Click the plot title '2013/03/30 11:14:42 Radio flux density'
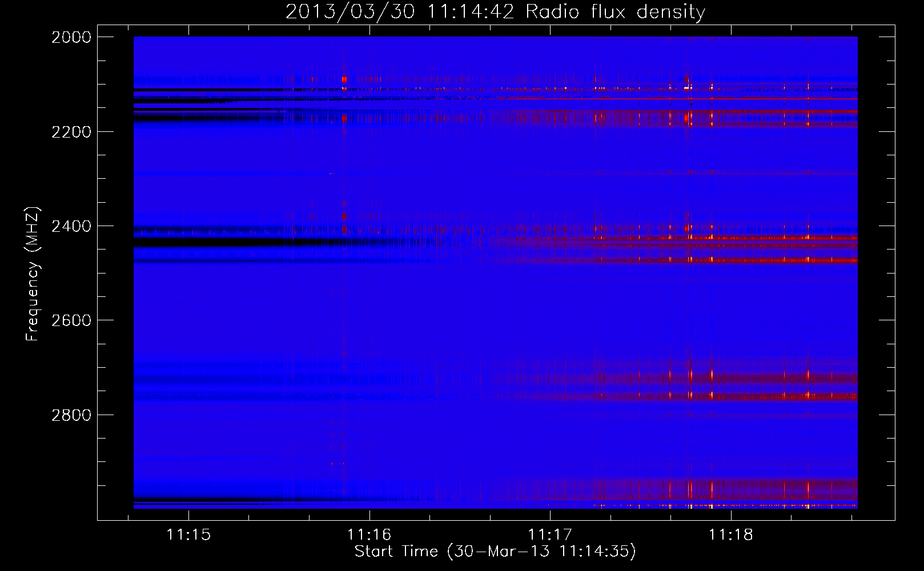 click(x=495, y=11)
